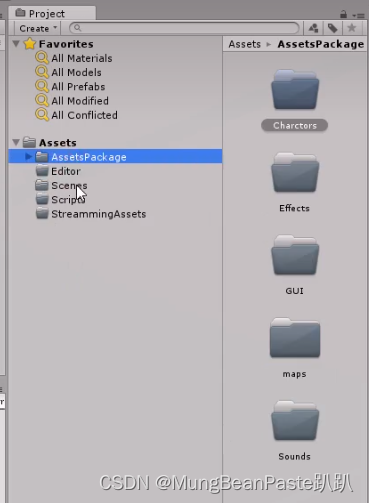Select the Charctors folder thumbnail

(x=295, y=90)
